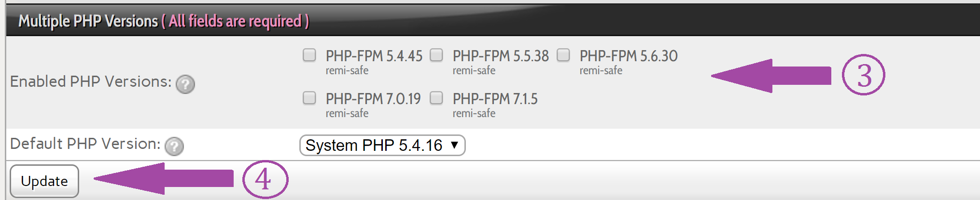Toggle the PHP-FPM 7.0.19 checkbox
Image resolution: width=980 pixels, height=200 pixels.
tap(309, 98)
